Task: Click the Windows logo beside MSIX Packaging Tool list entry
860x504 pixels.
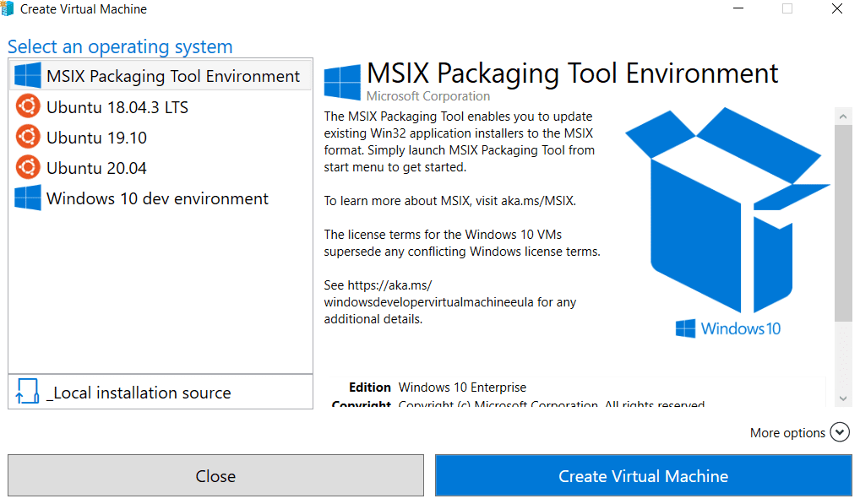Action: (27, 76)
